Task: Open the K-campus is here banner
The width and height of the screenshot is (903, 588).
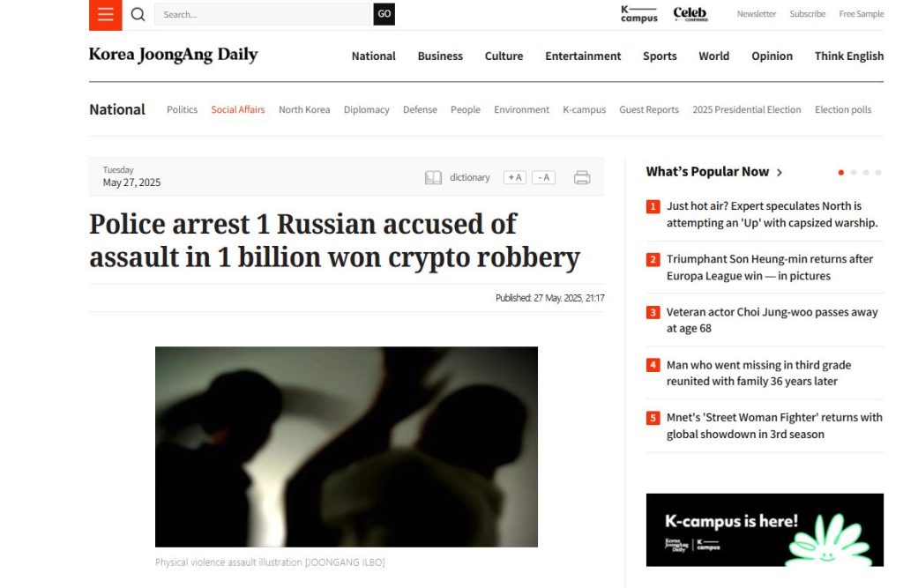Action: click(x=765, y=530)
